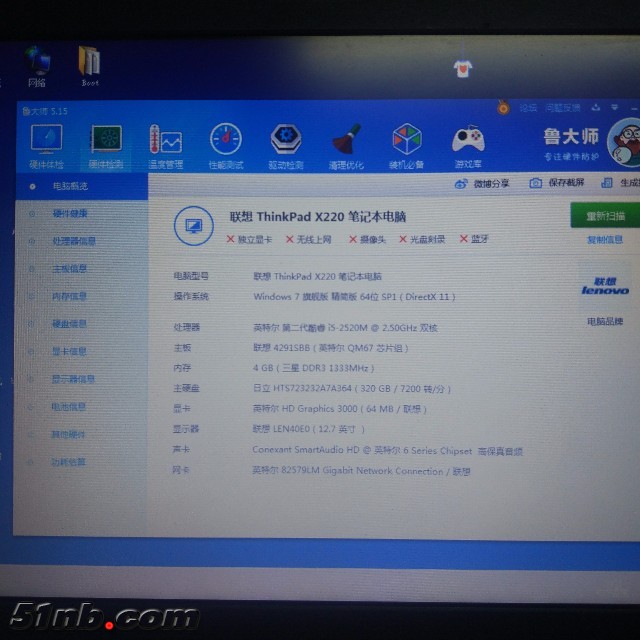Click the 复制信息 copy info link
The image size is (640, 640).
click(604, 240)
